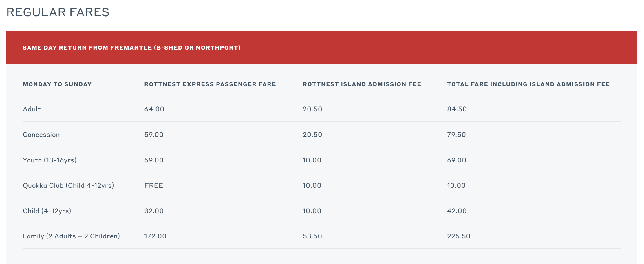Click Rottnest Express Passenger Fare header
Screen dimensions: 644x264
[210, 84]
